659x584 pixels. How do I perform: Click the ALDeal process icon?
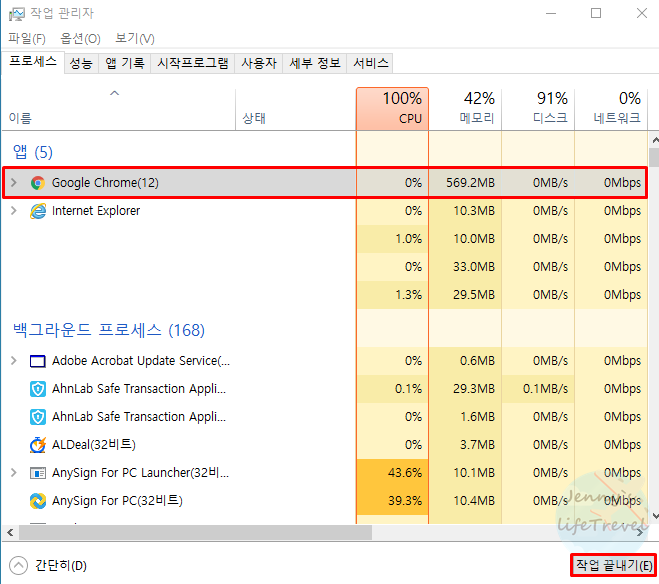[x=37, y=445]
